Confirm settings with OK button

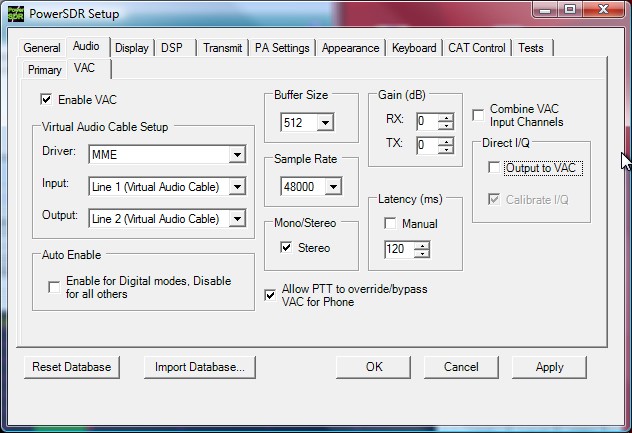click(374, 367)
